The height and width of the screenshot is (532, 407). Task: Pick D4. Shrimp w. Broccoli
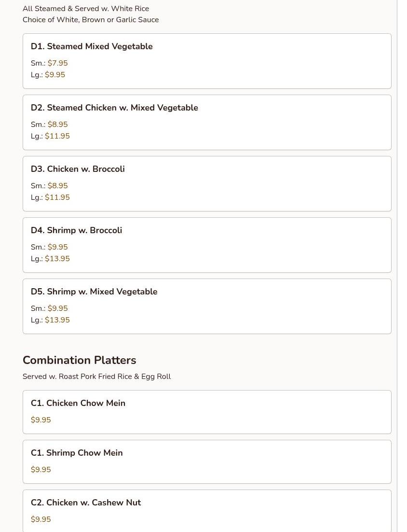tap(76, 230)
